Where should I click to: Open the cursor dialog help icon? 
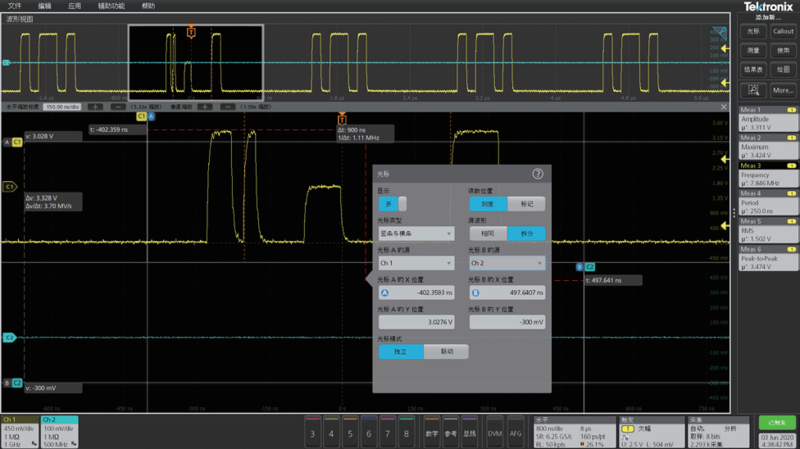point(537,173)
